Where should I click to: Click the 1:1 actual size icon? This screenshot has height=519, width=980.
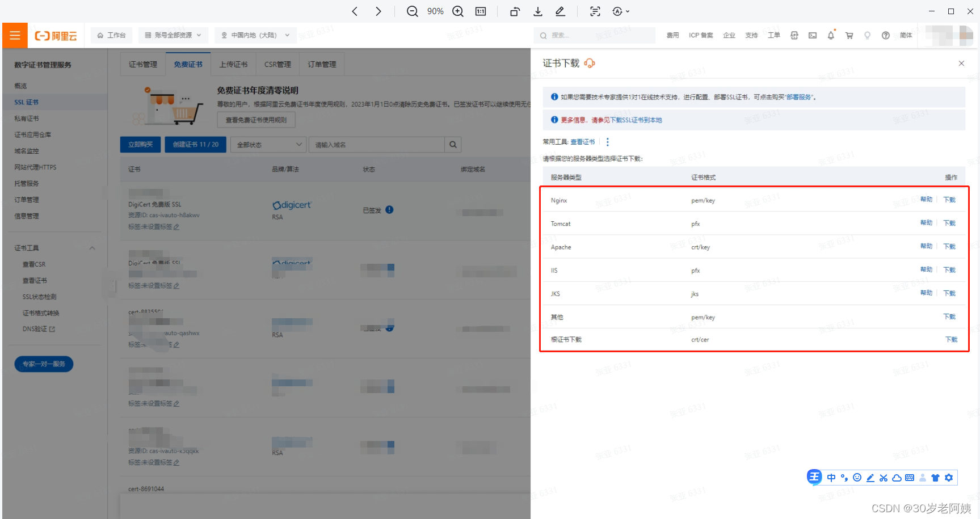(x=480, y=11)
